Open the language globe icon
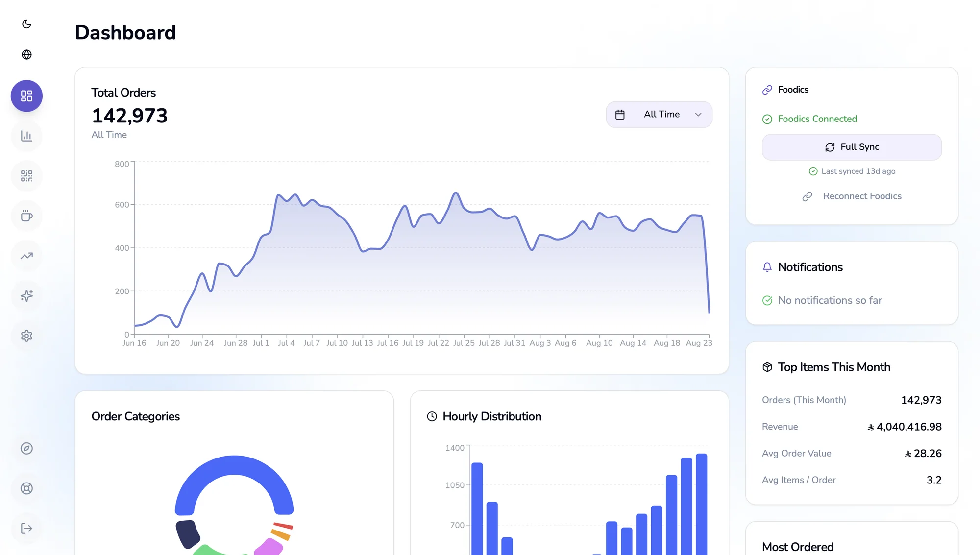 pyautogui.click(x=26, y=54)
